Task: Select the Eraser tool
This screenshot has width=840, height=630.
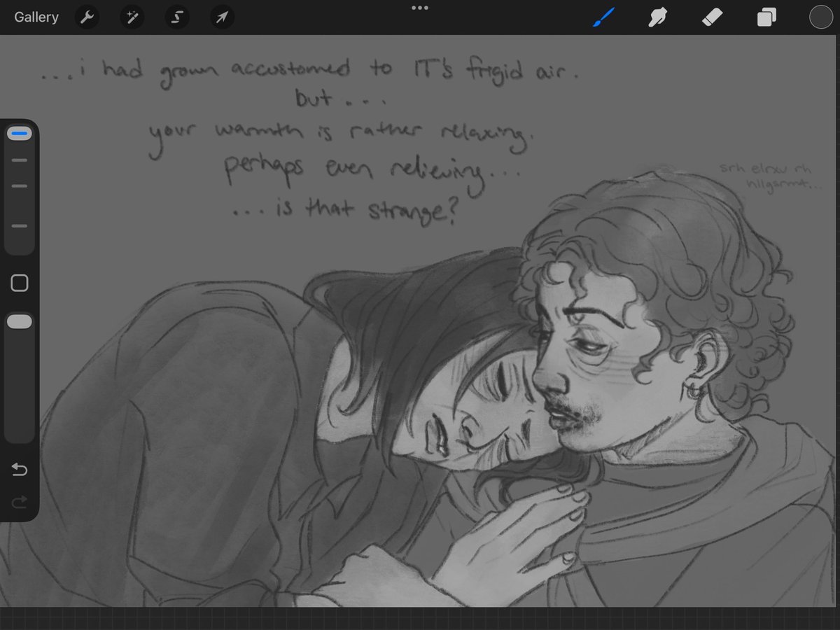Action: [712, 17]
